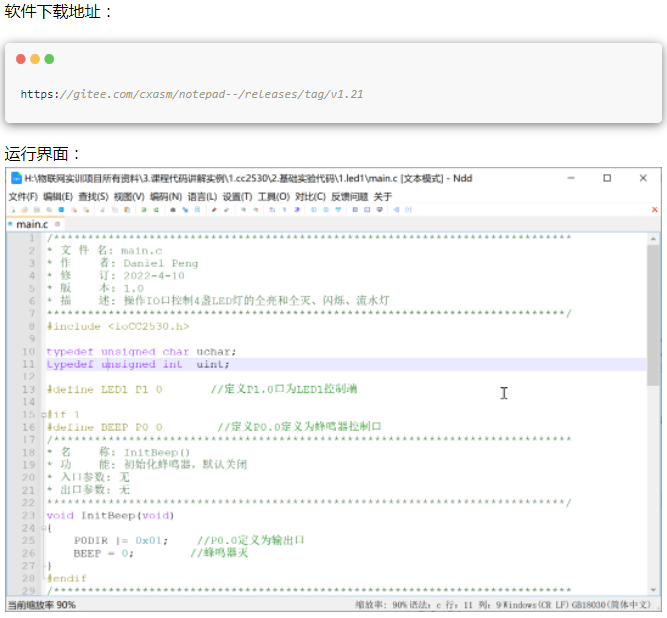This screenshot has height=618, width=667.
Task: Click the red dot in code block header
Action: [x=21, y=59]
